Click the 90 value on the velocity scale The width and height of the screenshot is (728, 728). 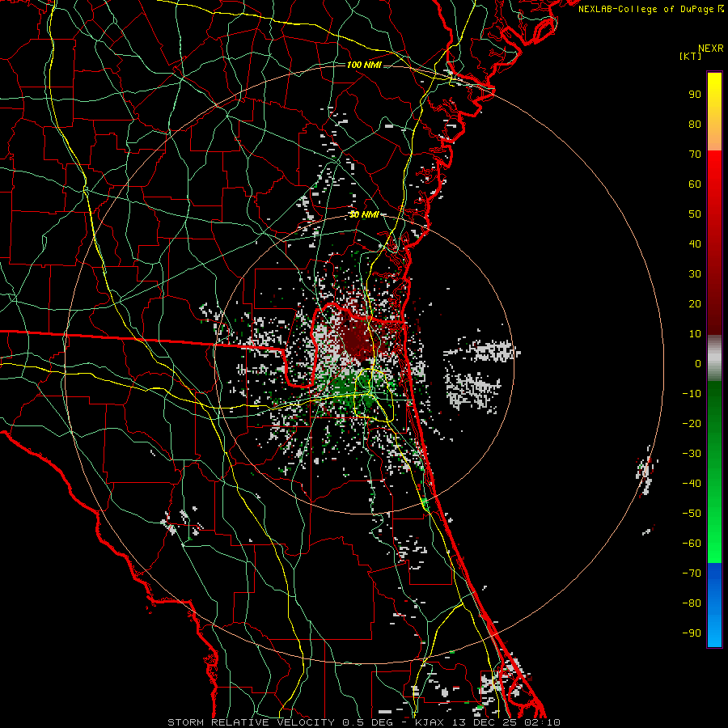[x=695, y=95]
